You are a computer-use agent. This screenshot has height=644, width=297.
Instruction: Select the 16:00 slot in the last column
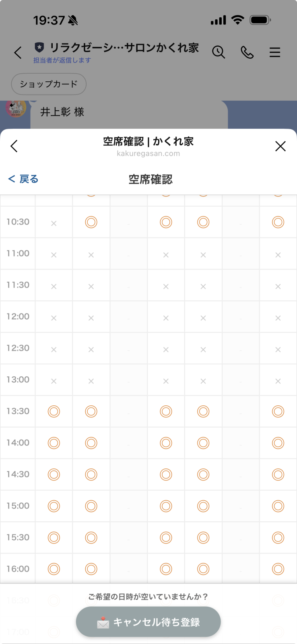(x=278, y=569)
